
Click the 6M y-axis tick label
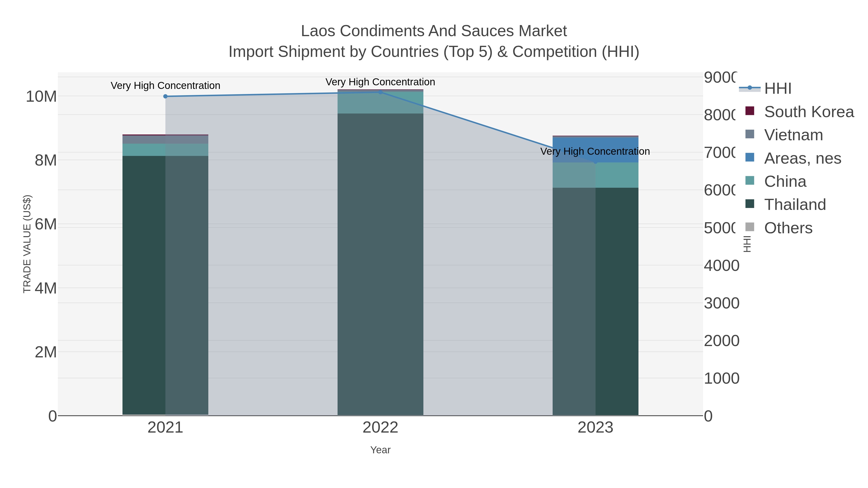46,224
